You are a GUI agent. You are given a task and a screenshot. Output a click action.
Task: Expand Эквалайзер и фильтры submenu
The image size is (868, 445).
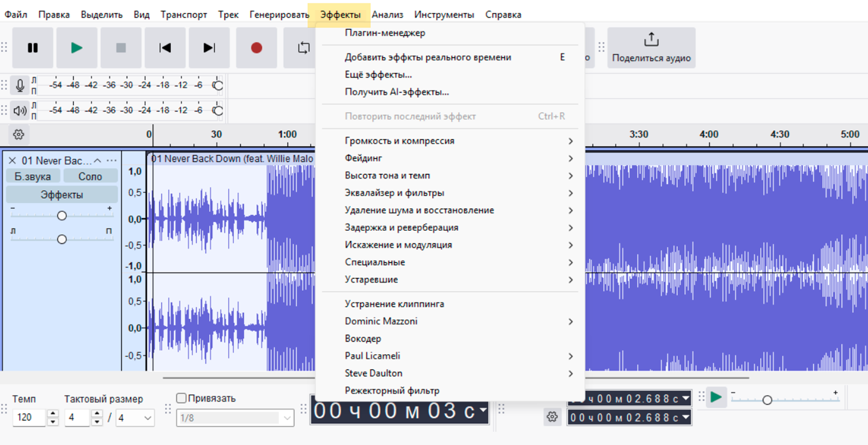pyautogui.click(x=450, y=193)
